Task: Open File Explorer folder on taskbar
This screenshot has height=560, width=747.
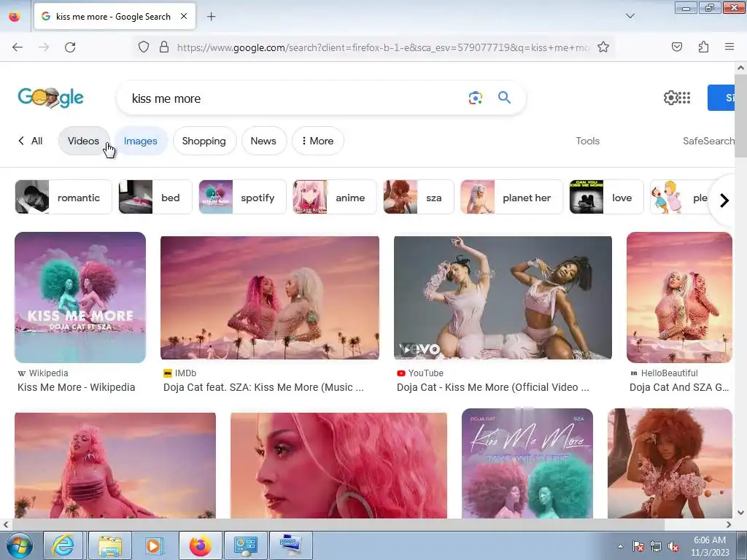Action: coord(109,545)
